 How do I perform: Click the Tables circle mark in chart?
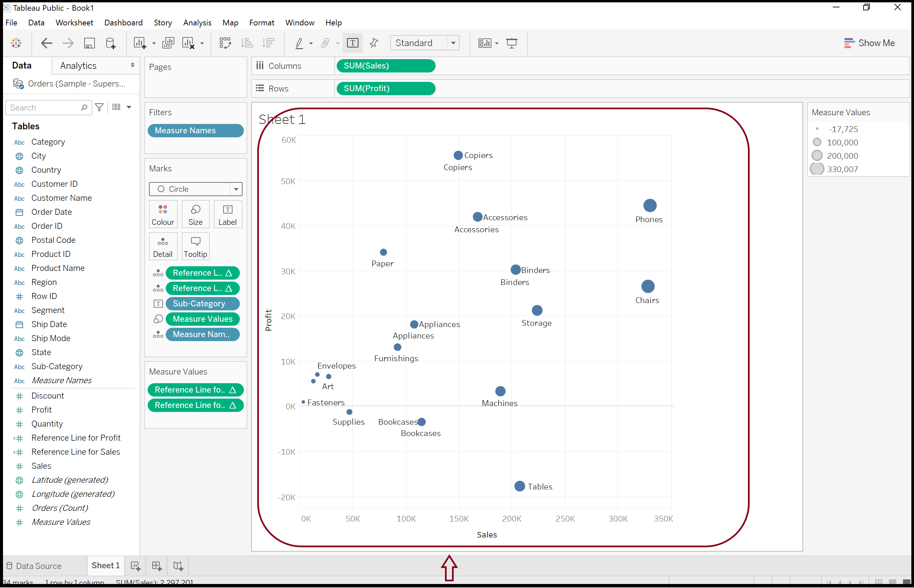(x=519, y=486)
